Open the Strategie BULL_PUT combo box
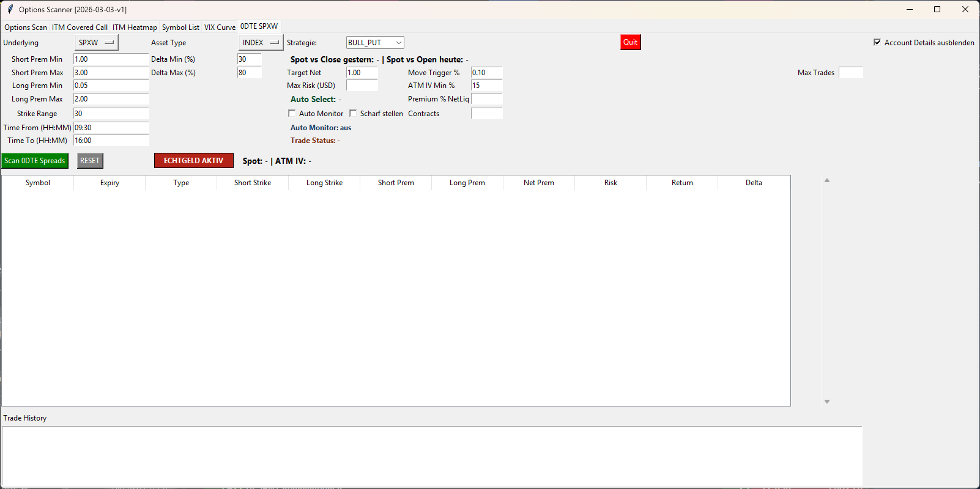The height and width of the screenshot is (489, 980). tap(375, 43)
